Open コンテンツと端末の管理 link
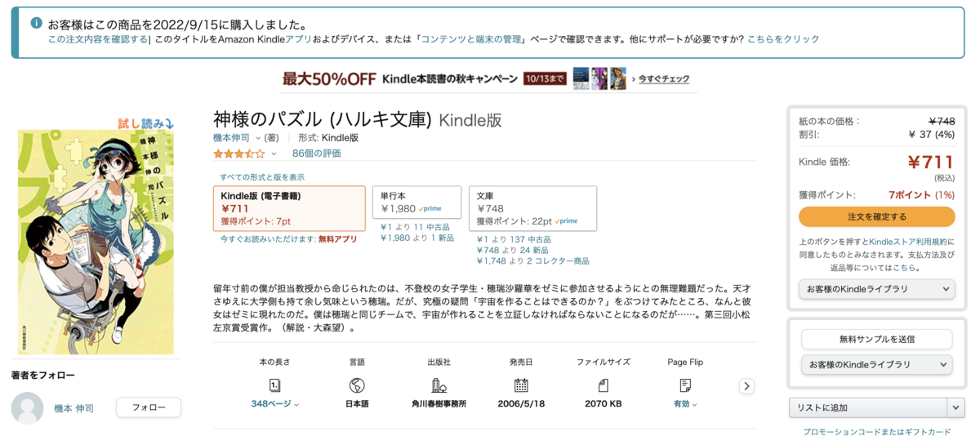This screenshot has width=980, height=436. pyautogui.click(x=470, y=39)
